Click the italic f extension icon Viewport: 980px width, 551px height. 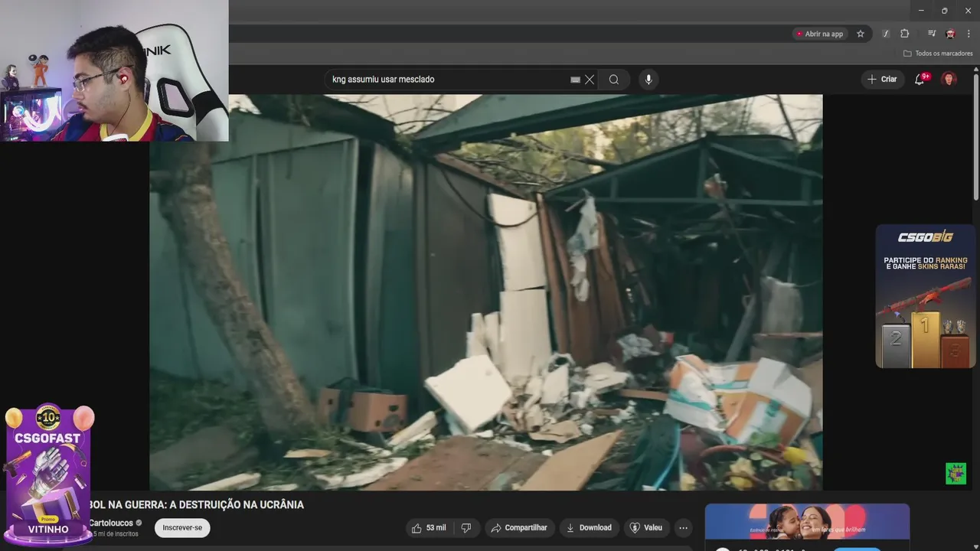pos(886,34)
